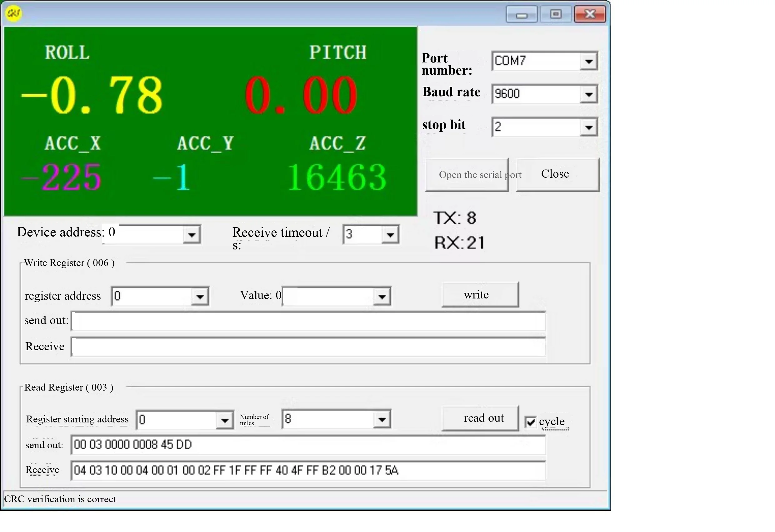Maximize the serial tool window
This screenshot has width=775, height=532.
coord(556,14)
